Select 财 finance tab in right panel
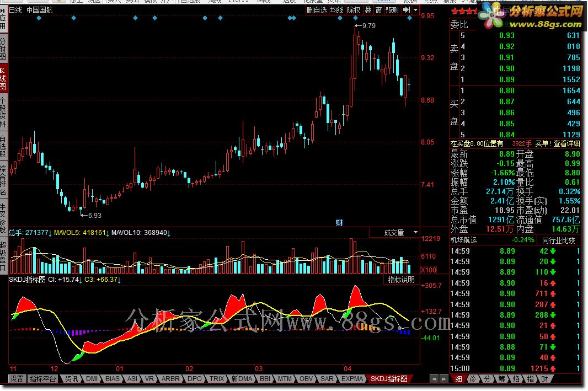 tap(544, 379)
